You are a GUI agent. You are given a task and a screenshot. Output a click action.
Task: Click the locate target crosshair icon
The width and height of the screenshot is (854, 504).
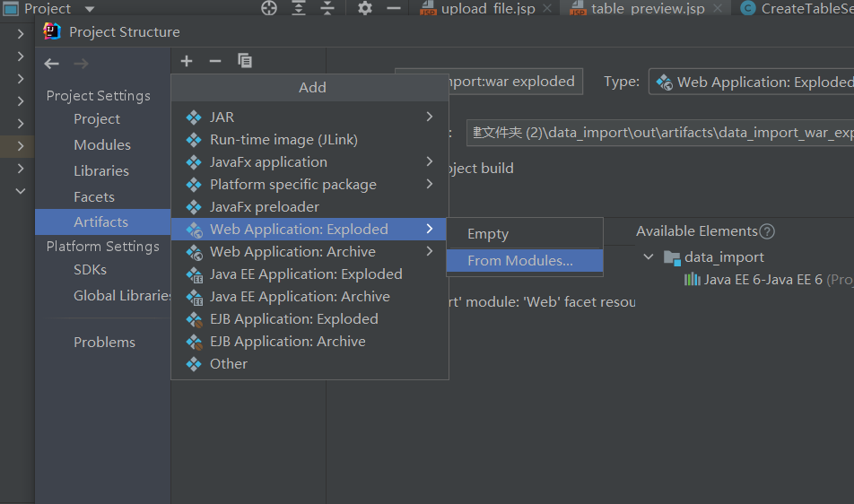[269, 9]
